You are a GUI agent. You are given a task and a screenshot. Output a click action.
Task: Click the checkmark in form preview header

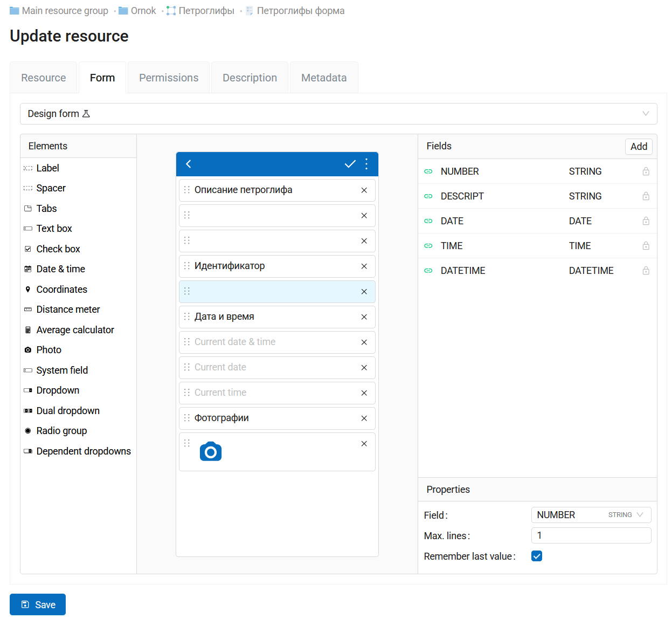pos(350,164)
